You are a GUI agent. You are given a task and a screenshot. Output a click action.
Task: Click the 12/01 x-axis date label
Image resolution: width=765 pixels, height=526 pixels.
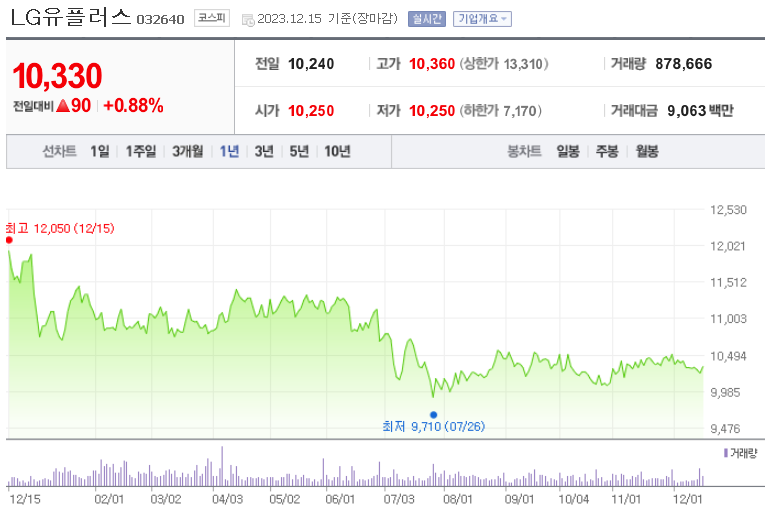point(687,499)
